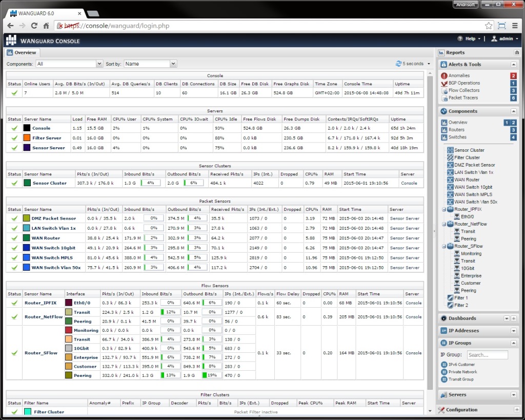Open Packet Tracers tool
This screenshot has height=420, width=525.
(463, 98)
